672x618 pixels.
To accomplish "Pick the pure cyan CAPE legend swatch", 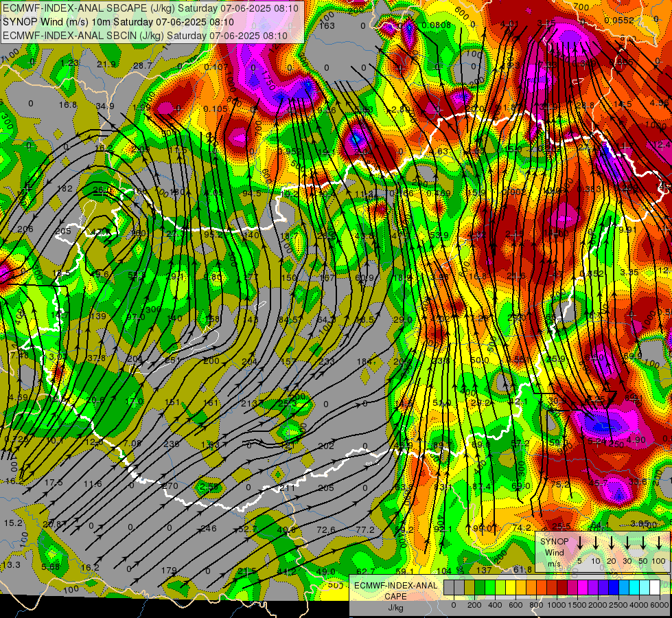I will pos(634,588).
